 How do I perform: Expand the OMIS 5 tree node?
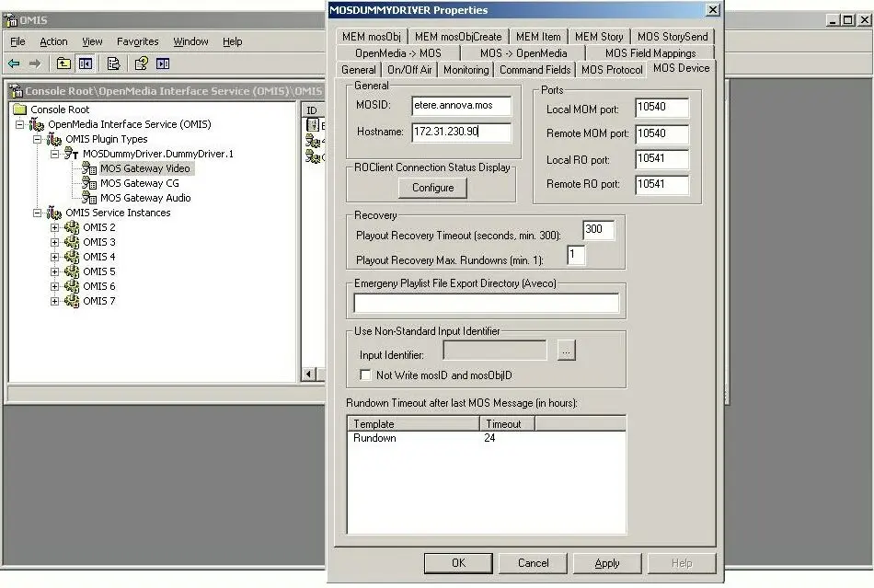pos(55,271)
